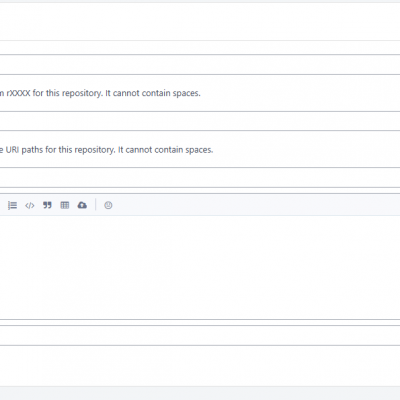The image size is (400, 400).
Task: Open the emoji face picker icon
Action: (x=108, y=205)
